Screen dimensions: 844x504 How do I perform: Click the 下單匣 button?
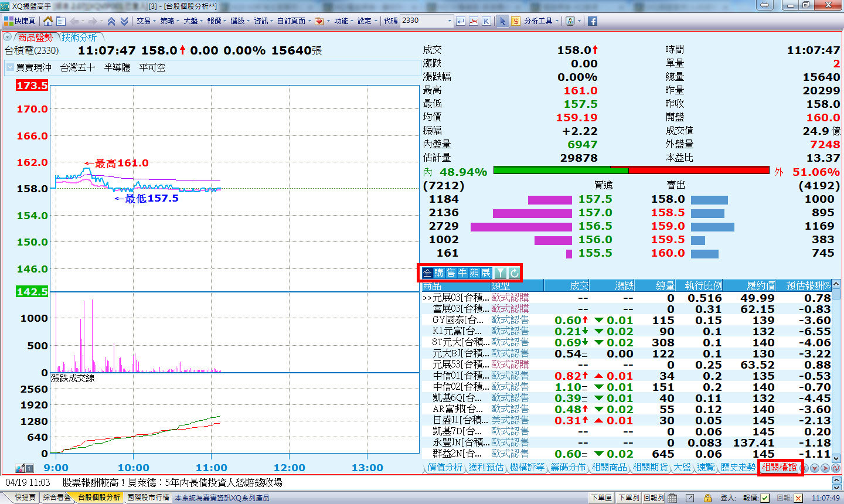(x=601, y=498)
